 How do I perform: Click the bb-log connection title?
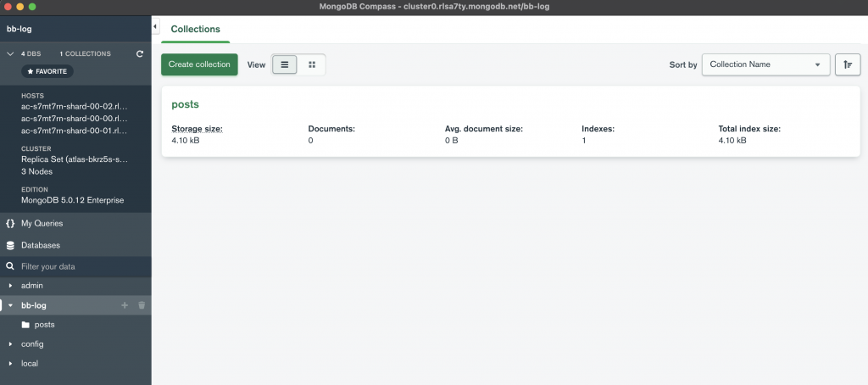pos(19,29)
